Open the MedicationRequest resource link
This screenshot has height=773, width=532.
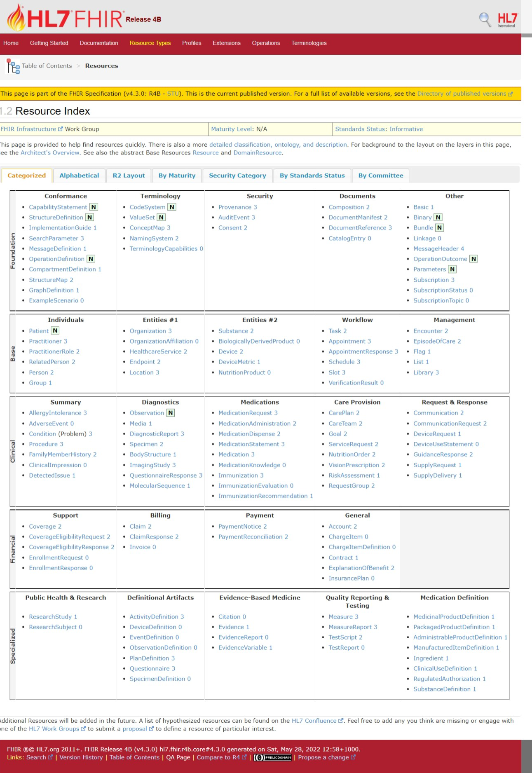click(245, 413)
